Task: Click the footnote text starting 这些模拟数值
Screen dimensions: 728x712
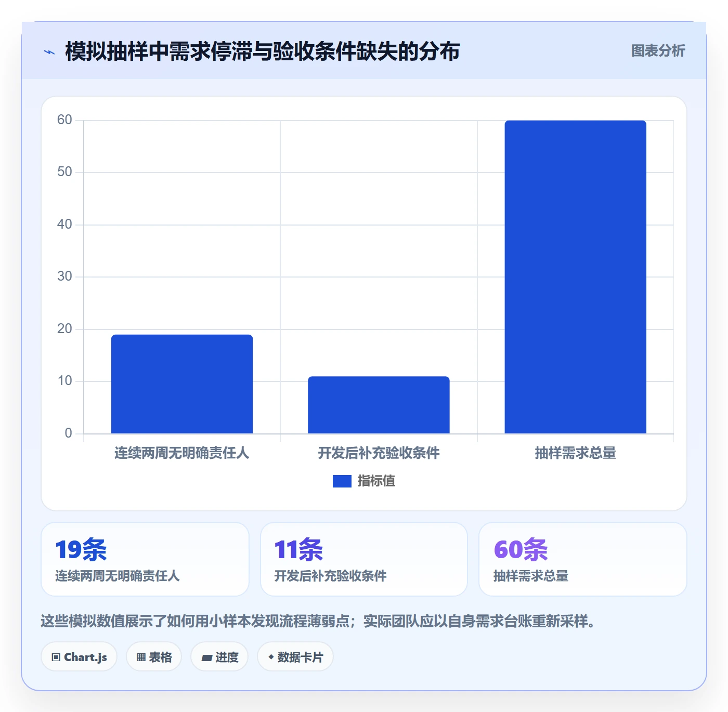Action: coord(320,621)
